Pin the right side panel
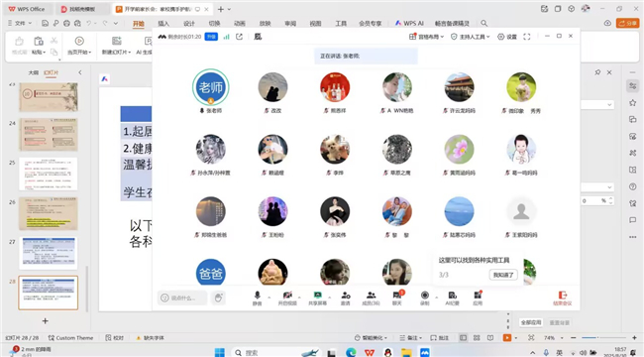 click(x=597, y=72)
